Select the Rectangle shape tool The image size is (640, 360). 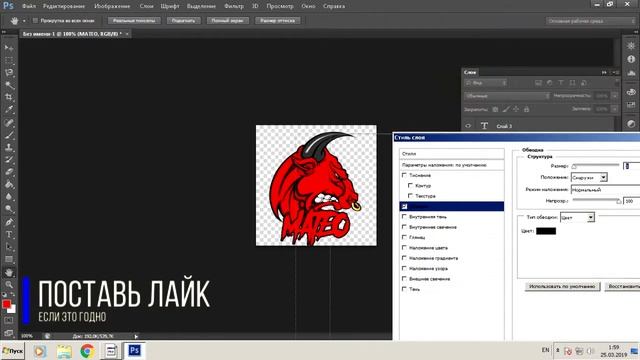(x=9, y=260)
